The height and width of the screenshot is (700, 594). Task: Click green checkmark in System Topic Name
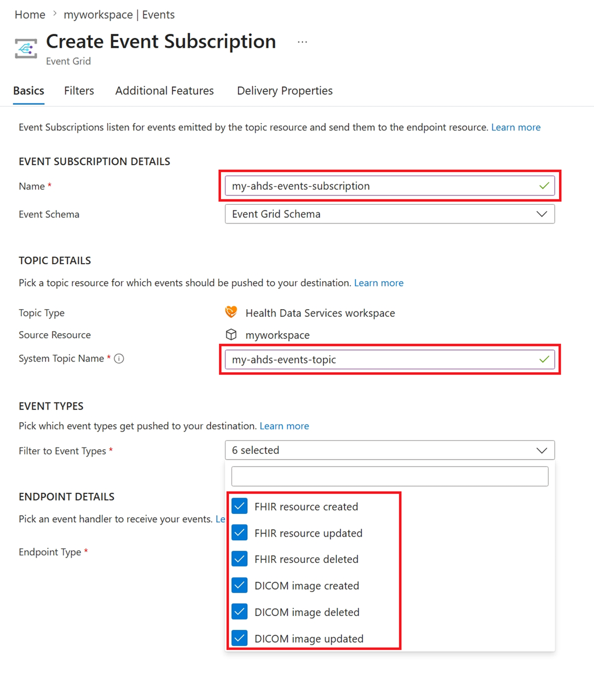click(x=544, y=359)
